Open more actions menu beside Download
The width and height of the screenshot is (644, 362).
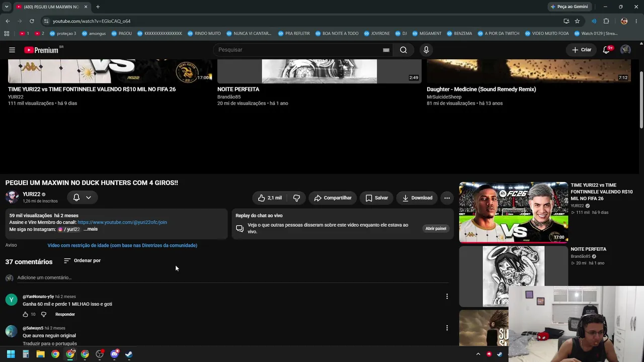[447, 198]
